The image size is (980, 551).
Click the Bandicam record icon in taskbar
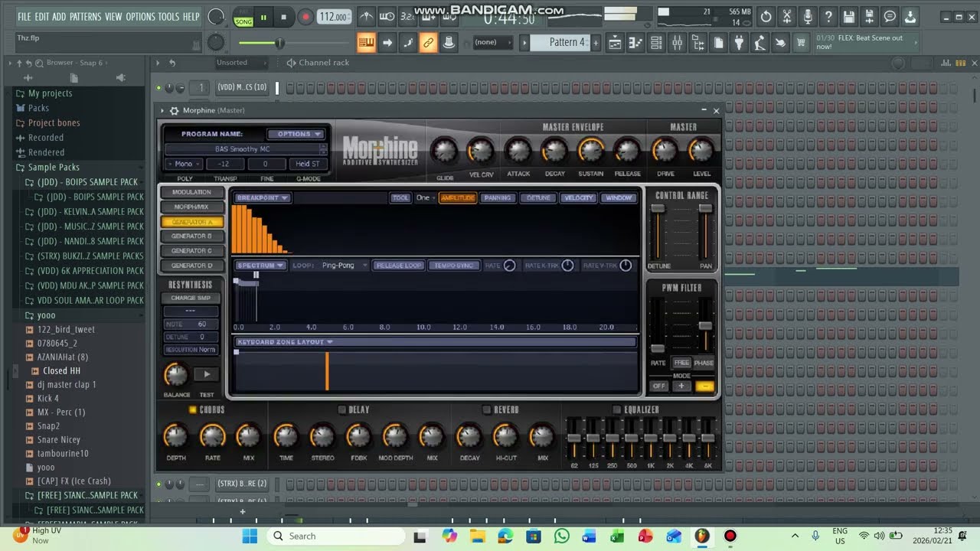(x=730, y=536)
